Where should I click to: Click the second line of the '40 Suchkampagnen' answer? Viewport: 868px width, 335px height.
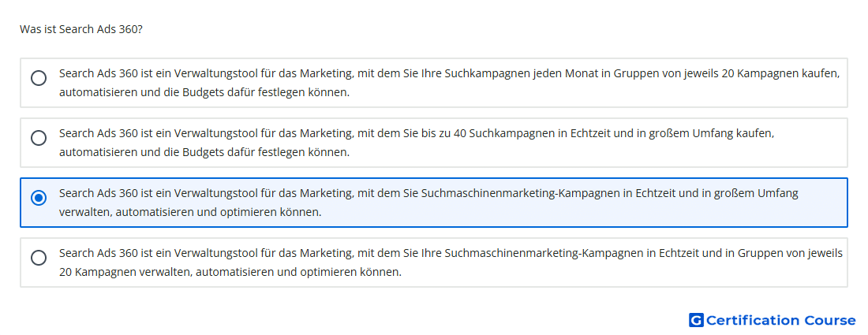204,152
